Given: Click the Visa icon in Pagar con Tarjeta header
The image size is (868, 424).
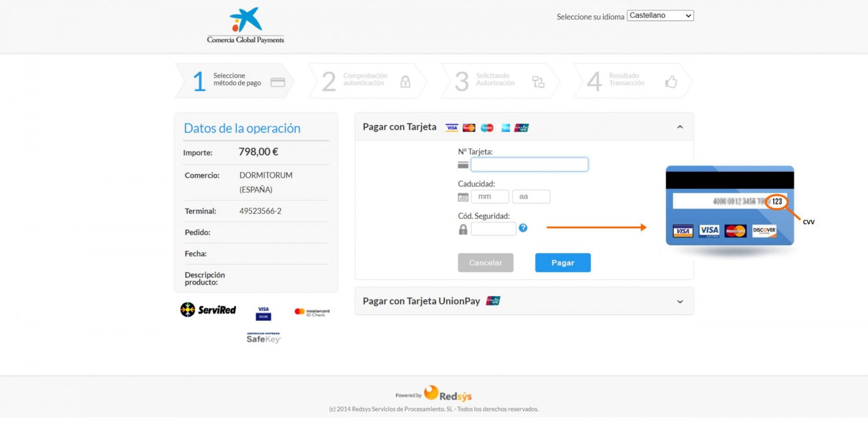Looking at the screenshot, I should click(452, 128).
